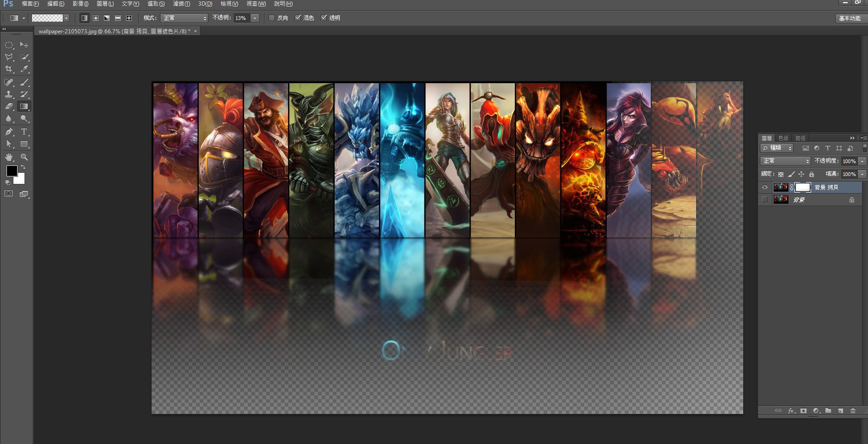Image resolution: width=868 pixels, height=444 pixels.
Task: Toggle lock transparent pixels
Action: 781,174
